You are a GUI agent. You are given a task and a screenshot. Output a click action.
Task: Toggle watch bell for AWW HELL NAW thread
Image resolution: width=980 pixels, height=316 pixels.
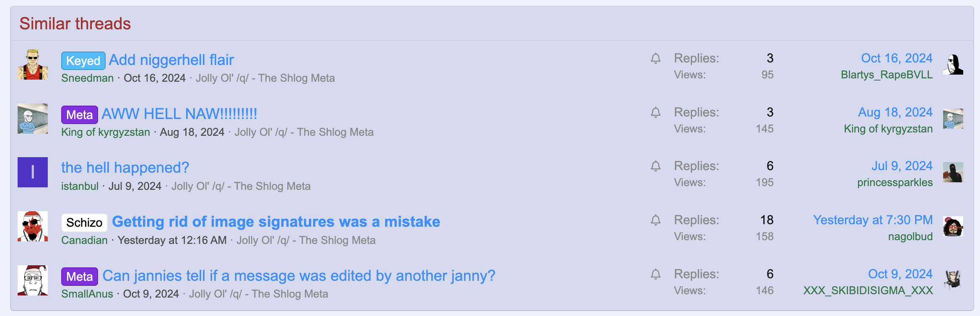[656, 112]
